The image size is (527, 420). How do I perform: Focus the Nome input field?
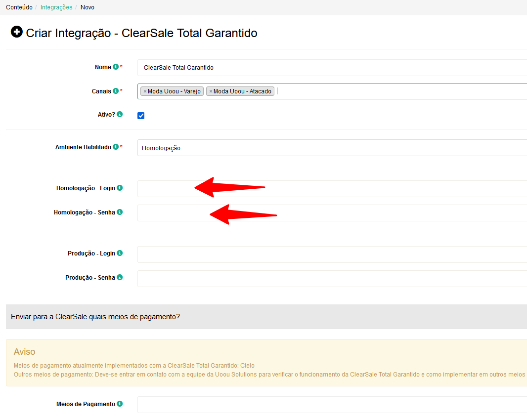point(332,68)
